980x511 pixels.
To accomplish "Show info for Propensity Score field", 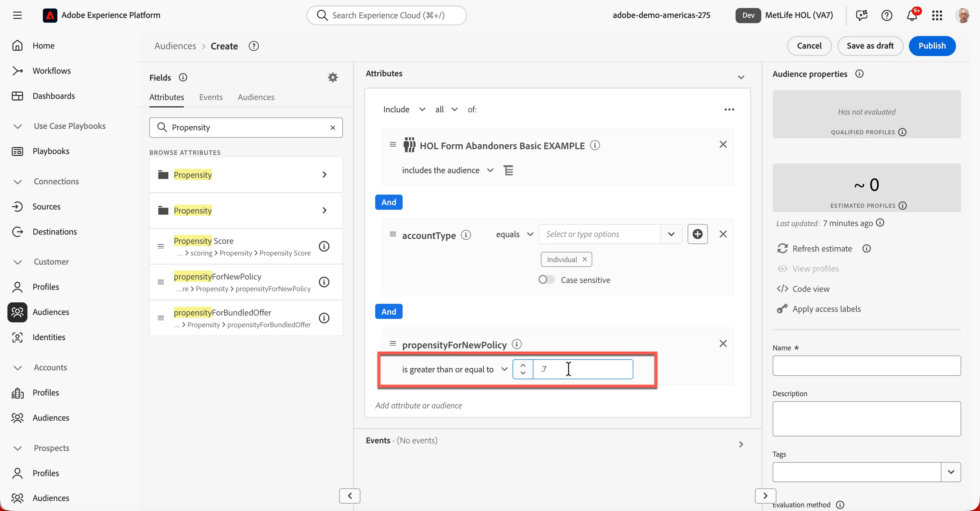I will pos(324,246).
